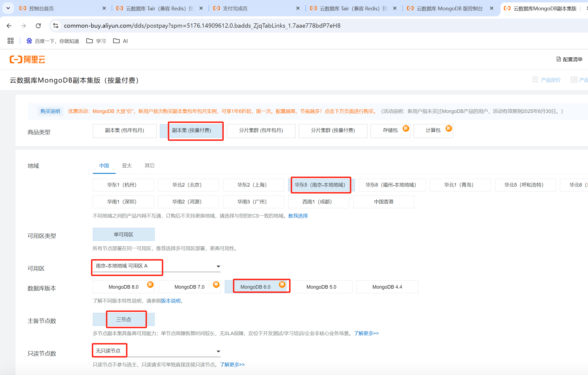Choose region 华北2（北京）
588x375 pixels.
pos(188,185)
